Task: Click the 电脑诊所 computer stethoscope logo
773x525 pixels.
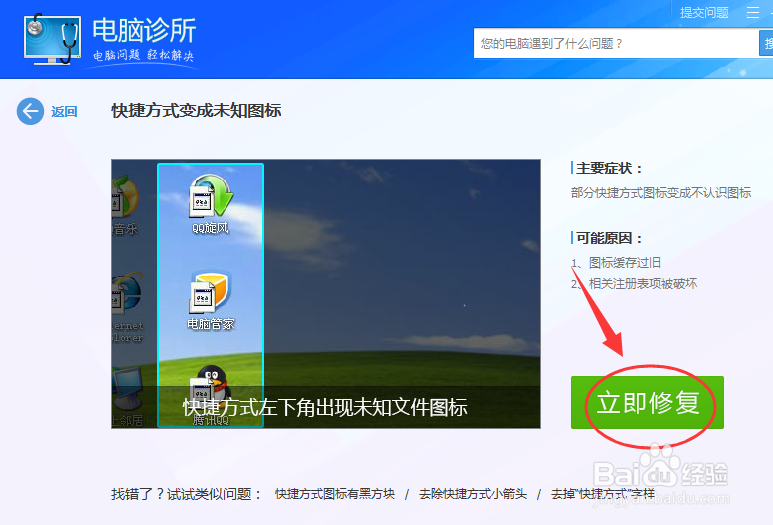Action: pos(52,39)
